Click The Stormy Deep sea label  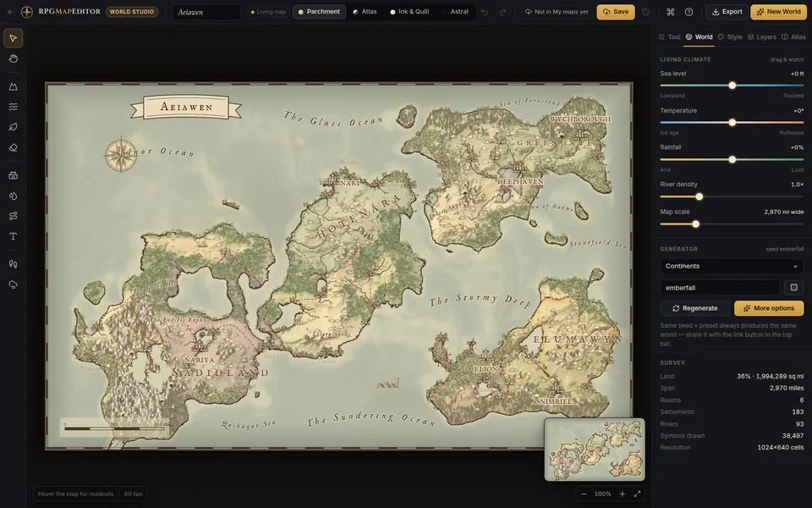pyautogui.click(x=479, y=300)
